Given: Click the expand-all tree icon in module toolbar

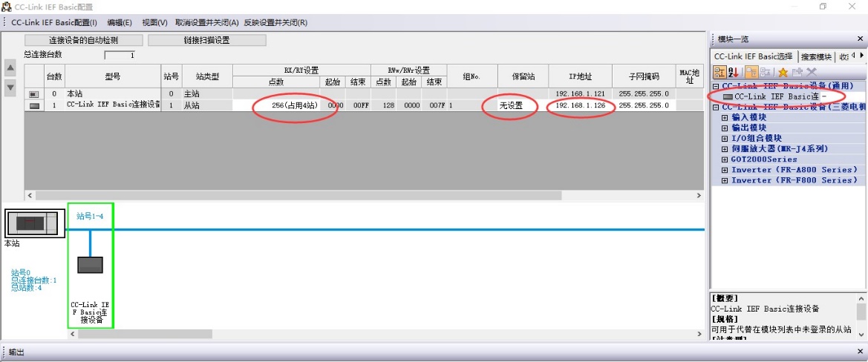Looking at the screenshot, I should 751,72.
